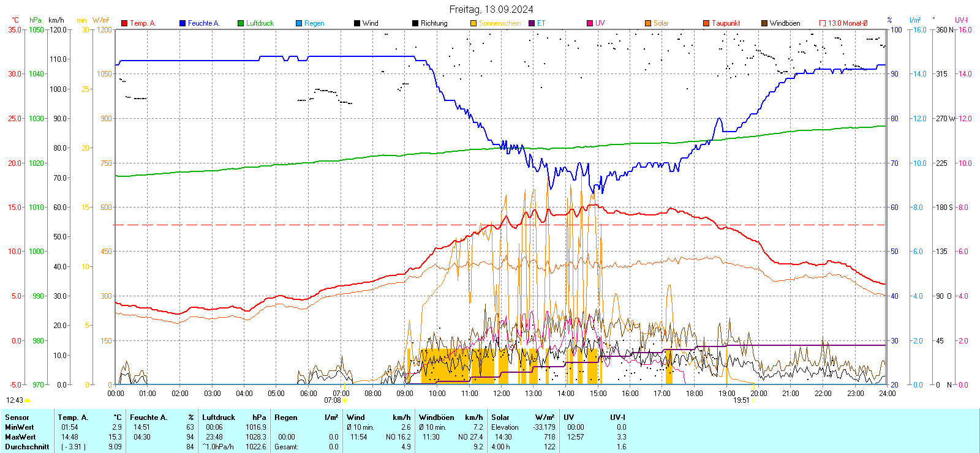Click the blue Feuchte A. legend square

pos(183,23)
